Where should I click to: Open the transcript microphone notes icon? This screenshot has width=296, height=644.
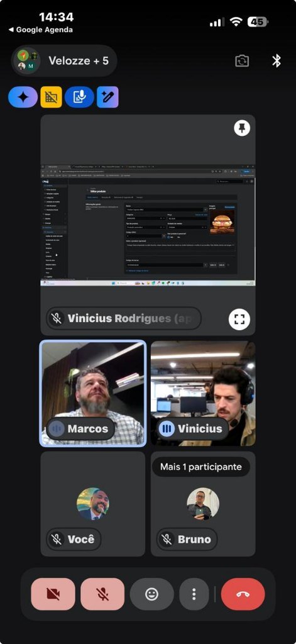tap(79, 97)
